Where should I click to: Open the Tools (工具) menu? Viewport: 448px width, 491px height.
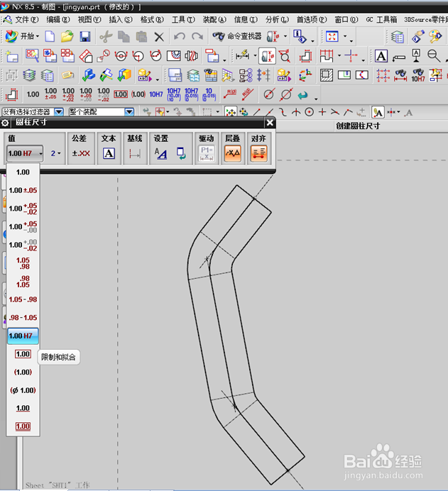(x=183, y=19)
